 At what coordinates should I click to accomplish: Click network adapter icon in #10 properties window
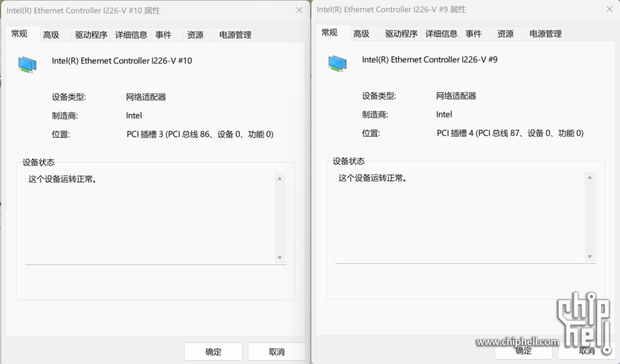pyautogui.click(x=27, y=65)
